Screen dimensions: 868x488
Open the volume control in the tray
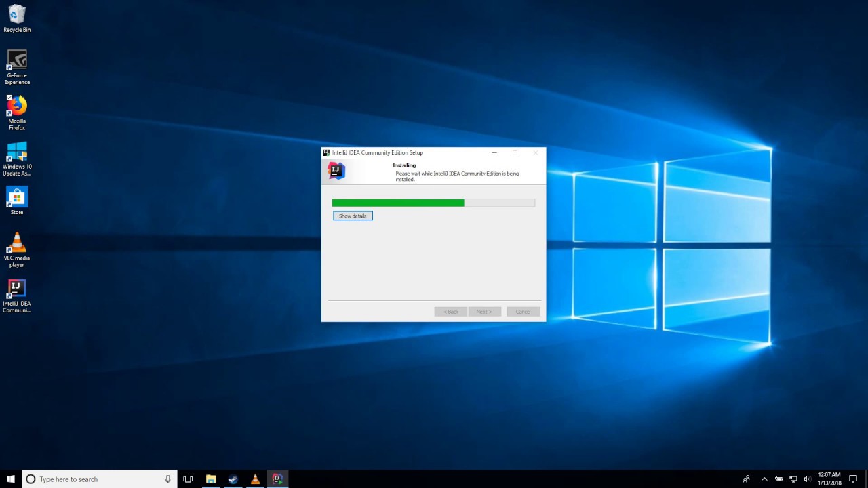click(x=807, y=479)
